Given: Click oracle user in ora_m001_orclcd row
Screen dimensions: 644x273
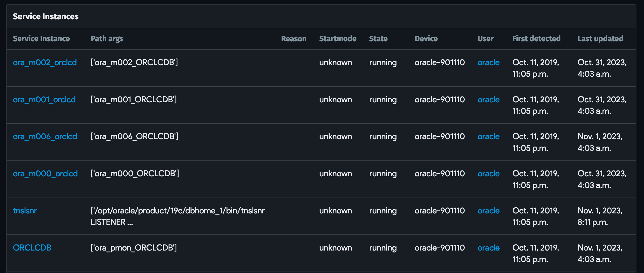Looking at the screenshot, I should (x=488, y=100).
